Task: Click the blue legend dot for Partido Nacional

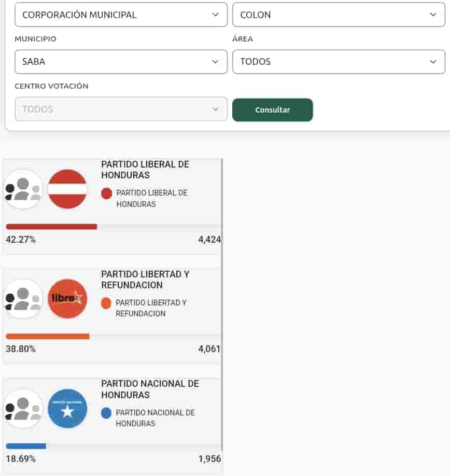Action: coord(106,413)
